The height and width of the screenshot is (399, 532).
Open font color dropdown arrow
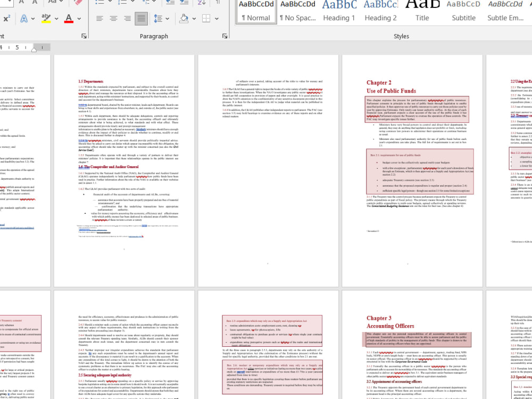point(79,19)
